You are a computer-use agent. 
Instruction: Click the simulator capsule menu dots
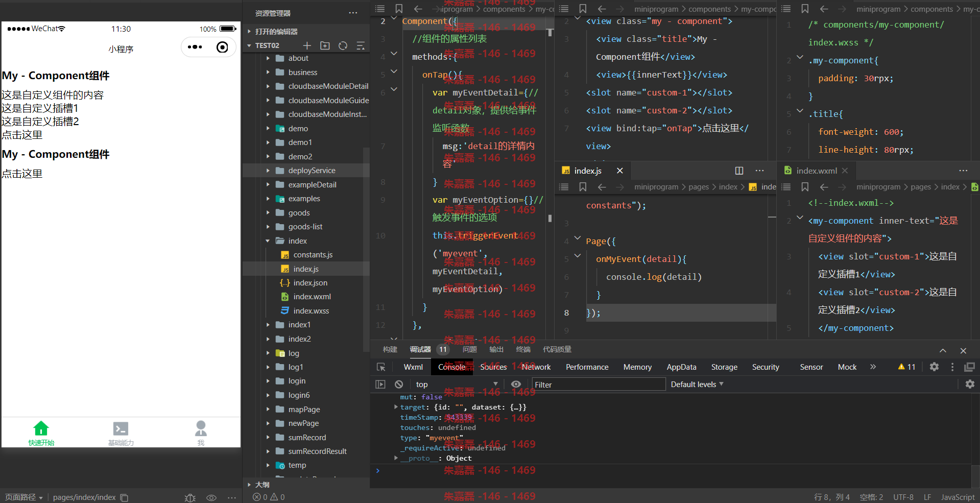pyautogui.click(x=195, y=47)
